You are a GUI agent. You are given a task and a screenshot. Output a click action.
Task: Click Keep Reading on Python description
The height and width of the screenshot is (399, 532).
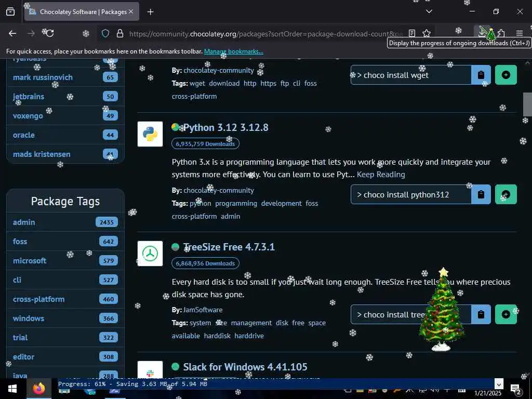point(381,175)
